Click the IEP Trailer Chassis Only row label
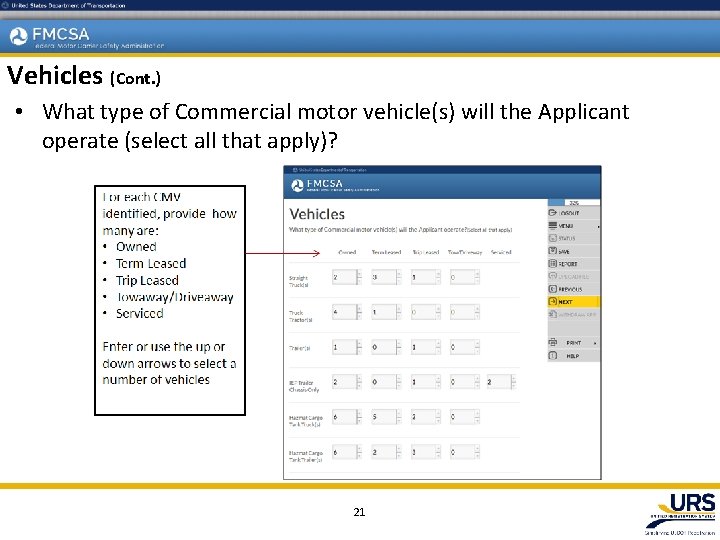This screenshot has width=720, height=540. [304, 386]
